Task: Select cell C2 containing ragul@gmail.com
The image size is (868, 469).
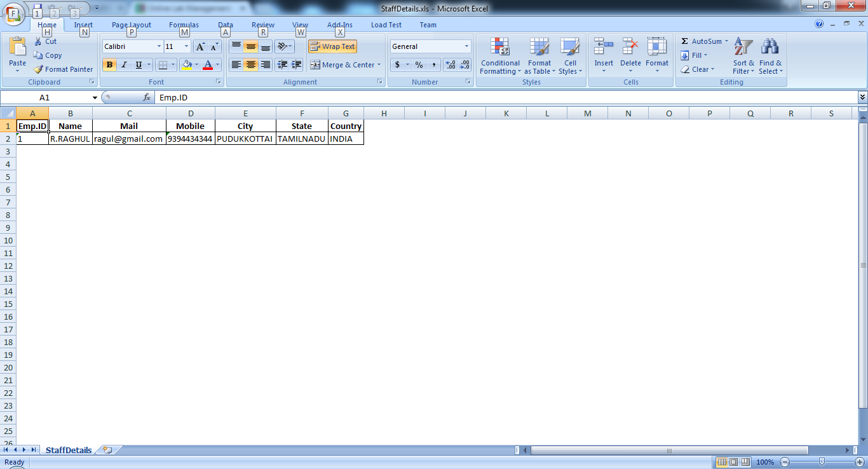Action: [129, 139]
